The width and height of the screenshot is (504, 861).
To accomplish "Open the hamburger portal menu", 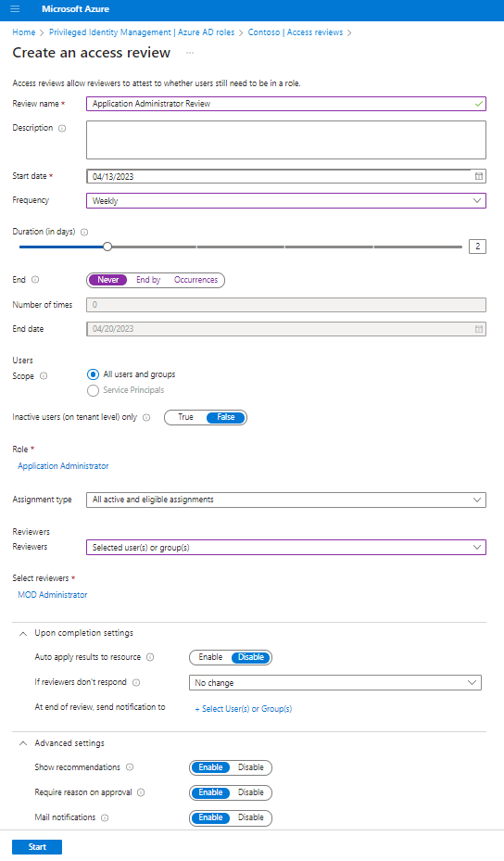I will coord(15,8).
